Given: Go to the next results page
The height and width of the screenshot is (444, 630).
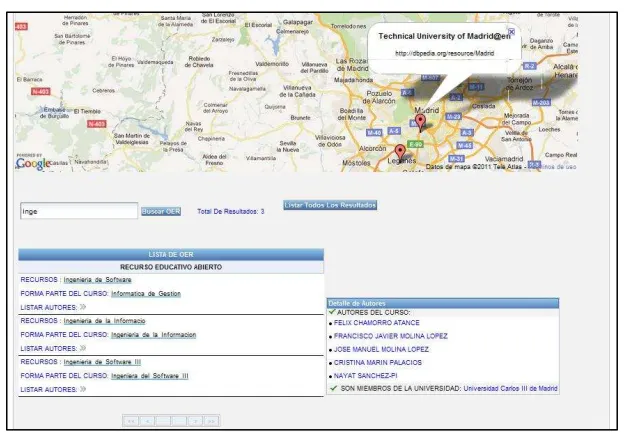Looking at the screenshot, I should 195,421.
